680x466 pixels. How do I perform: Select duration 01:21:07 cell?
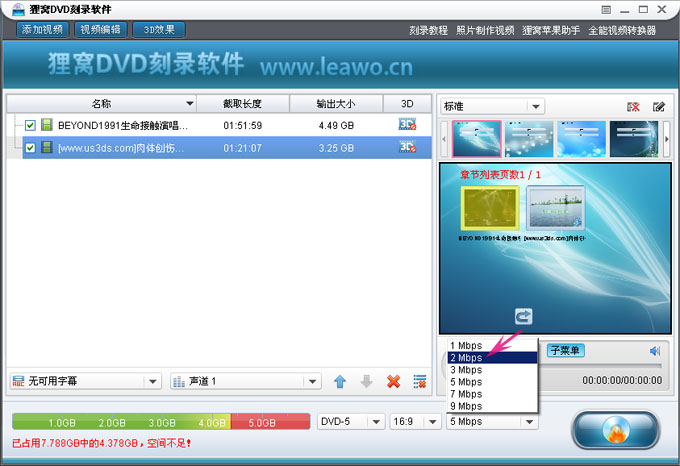[x=242, y=148]
